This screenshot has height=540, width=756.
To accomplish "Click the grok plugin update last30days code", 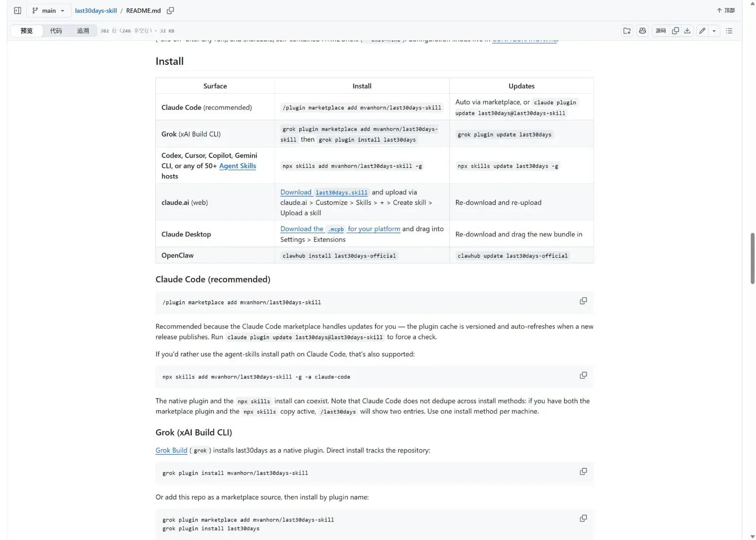I will tap(505, 135).
